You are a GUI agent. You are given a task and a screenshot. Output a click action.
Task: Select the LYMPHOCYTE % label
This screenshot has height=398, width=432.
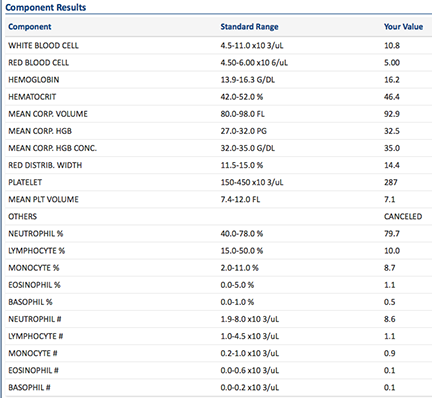coord(37,251)
